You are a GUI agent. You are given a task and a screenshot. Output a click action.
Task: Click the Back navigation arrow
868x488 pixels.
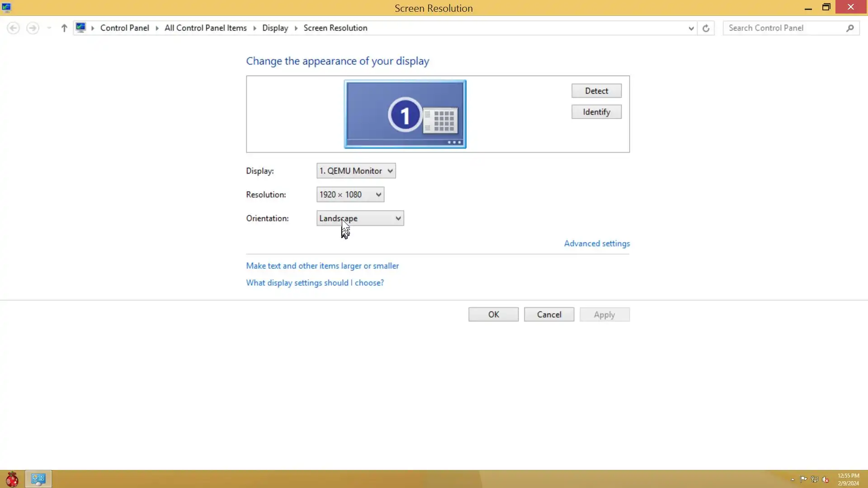(x=13, y=28)
